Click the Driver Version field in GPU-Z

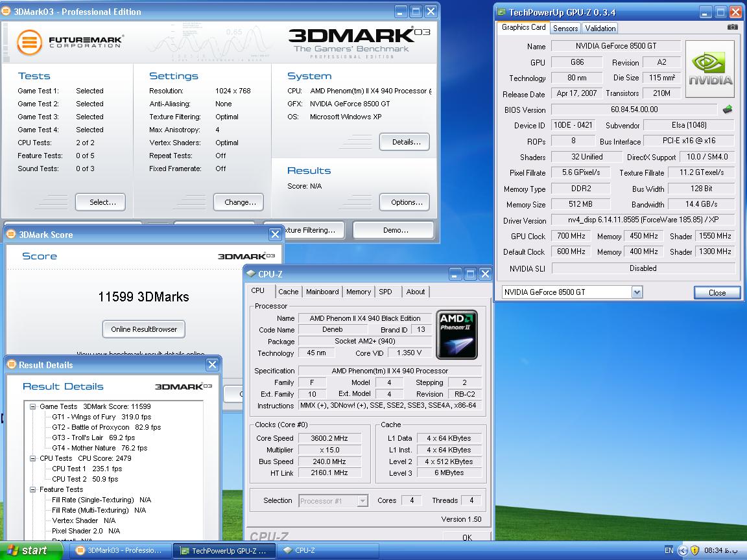643,220
